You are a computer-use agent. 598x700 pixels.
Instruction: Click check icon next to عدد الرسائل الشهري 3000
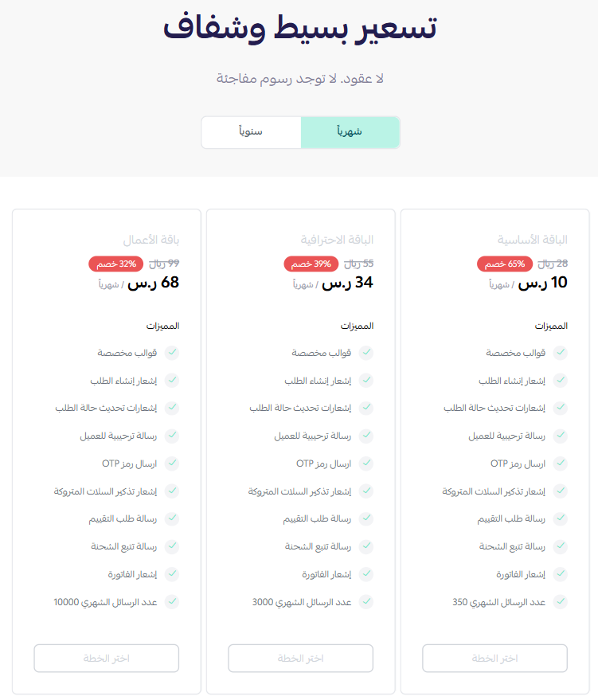[366, 602]
